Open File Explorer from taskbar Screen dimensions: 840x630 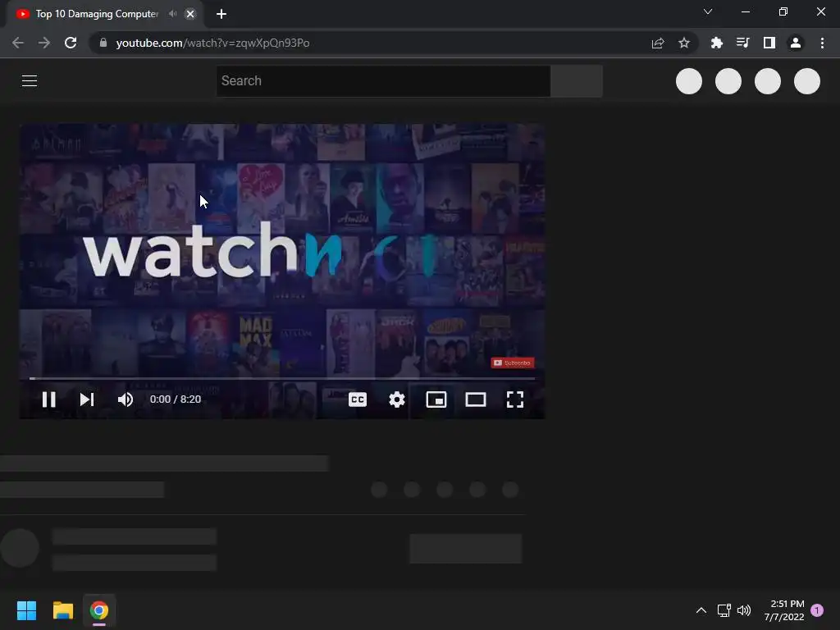(62, 610)
